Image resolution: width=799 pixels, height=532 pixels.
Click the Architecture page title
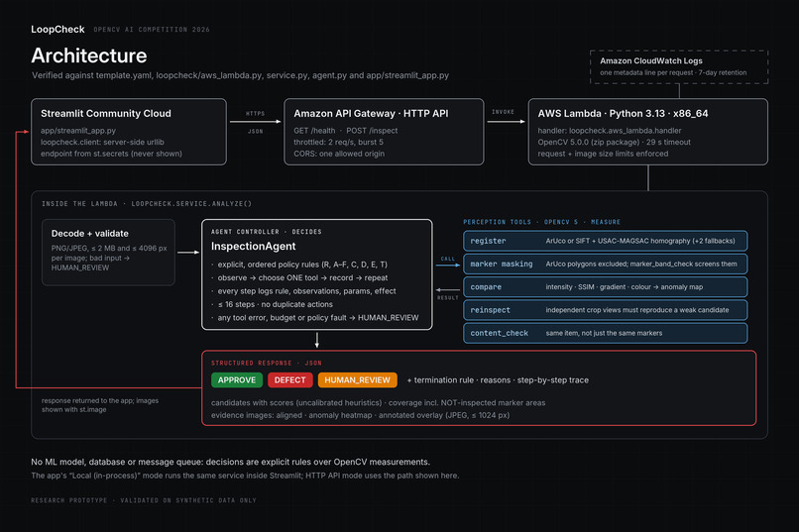(x=88, y=55)
